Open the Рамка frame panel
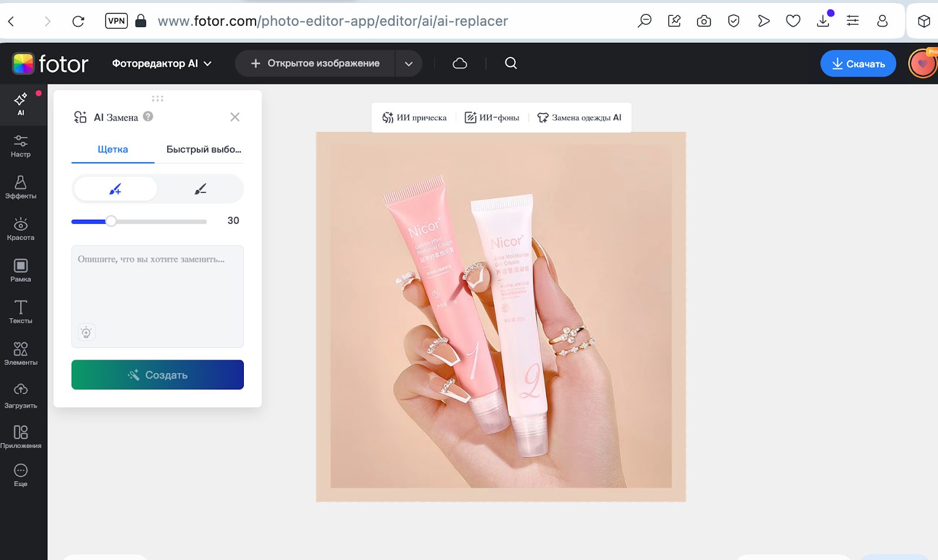938x560 pixels. 21,271
